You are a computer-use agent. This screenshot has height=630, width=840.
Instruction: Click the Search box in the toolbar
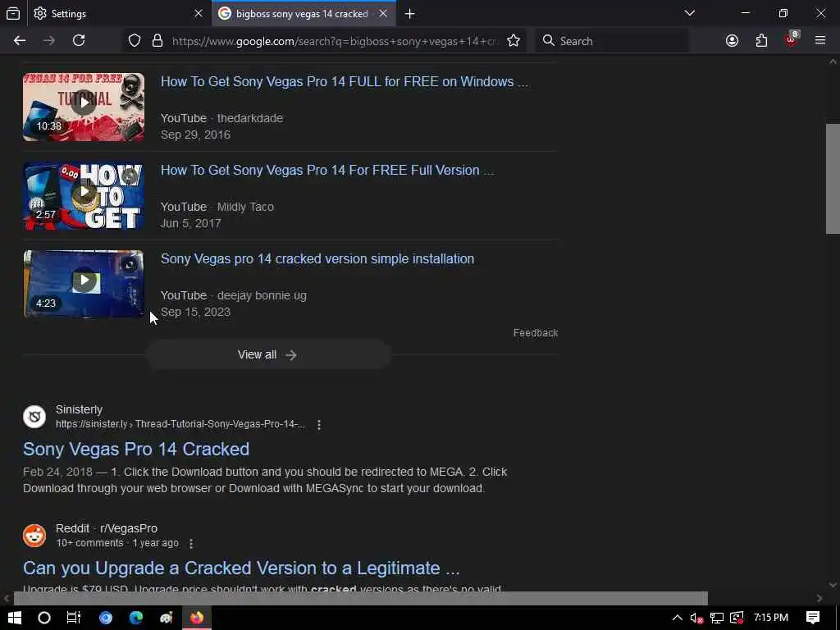click(x=612, y=41)
